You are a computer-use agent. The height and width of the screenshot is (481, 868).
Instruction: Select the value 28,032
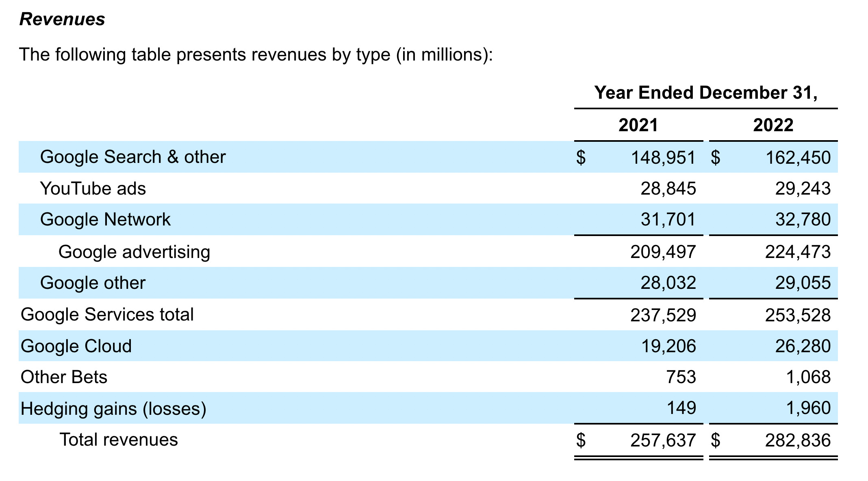pyautogui.click(x=668, y=283)
